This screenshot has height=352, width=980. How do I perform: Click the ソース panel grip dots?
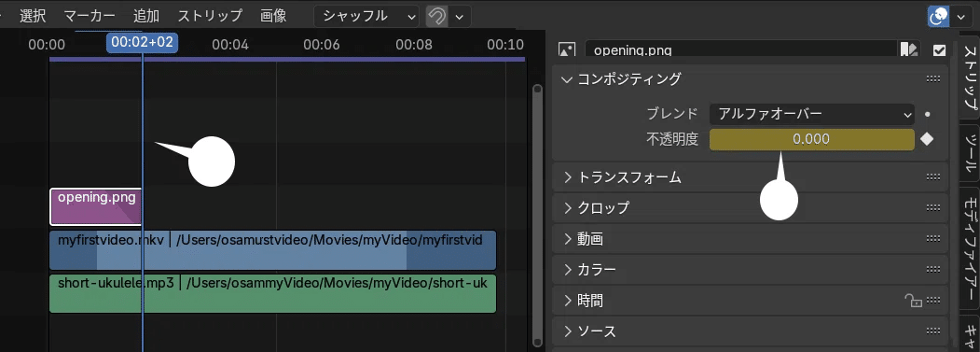coord(933,331)
